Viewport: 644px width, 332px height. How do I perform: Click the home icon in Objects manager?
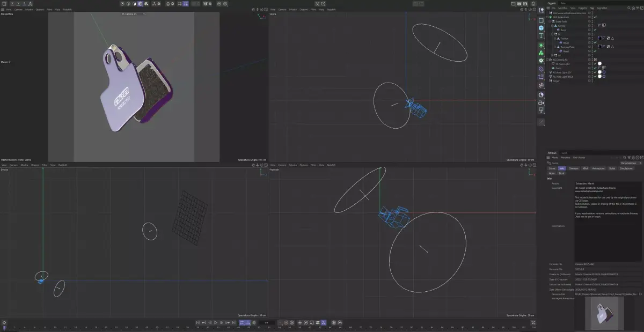pos(633,8)
